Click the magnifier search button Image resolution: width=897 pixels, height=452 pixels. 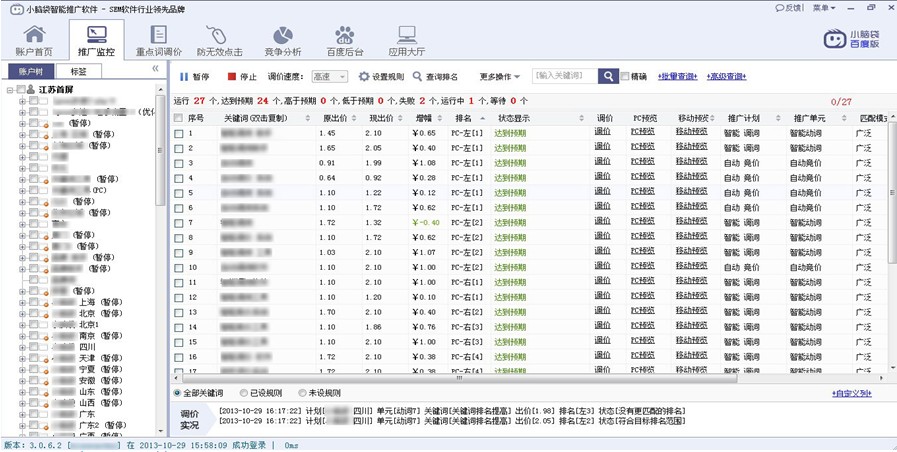608,77
